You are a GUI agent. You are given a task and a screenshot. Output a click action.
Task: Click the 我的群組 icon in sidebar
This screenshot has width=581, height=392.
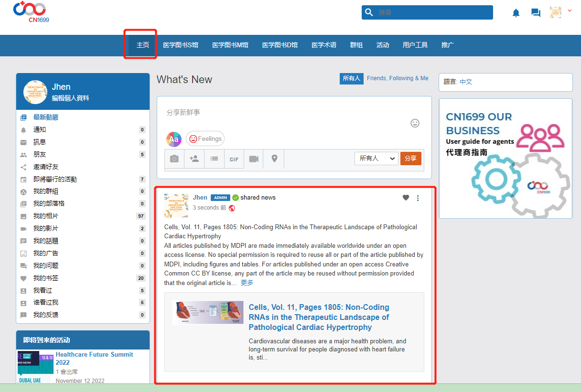click(23, 192)
